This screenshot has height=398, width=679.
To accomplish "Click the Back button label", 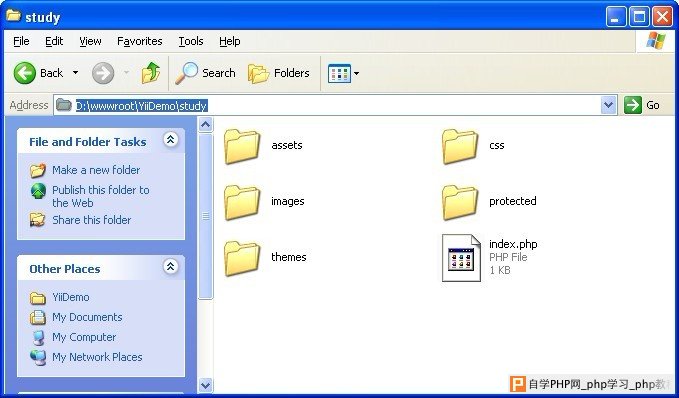I will [x=52, y=73].
